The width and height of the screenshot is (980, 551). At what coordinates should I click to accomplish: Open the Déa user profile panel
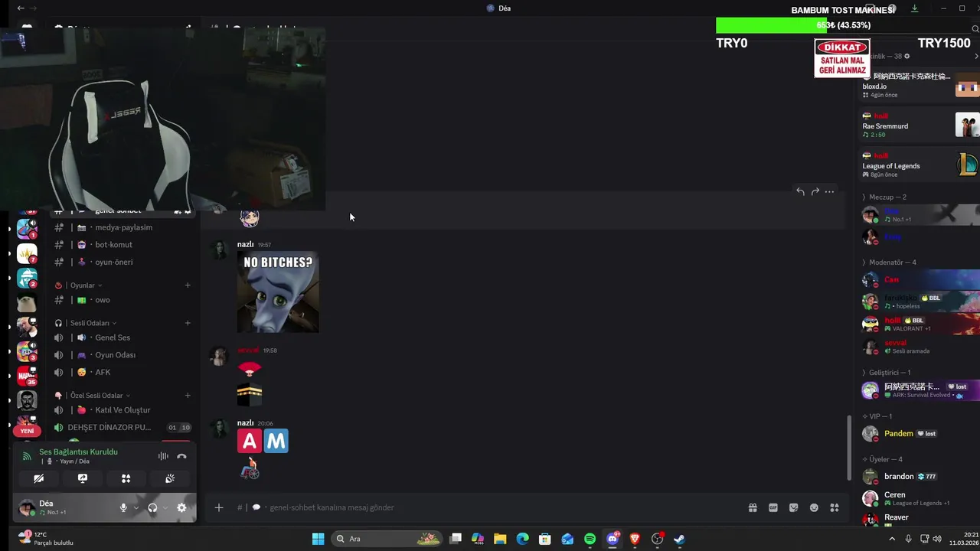click(x=54, y=507)
